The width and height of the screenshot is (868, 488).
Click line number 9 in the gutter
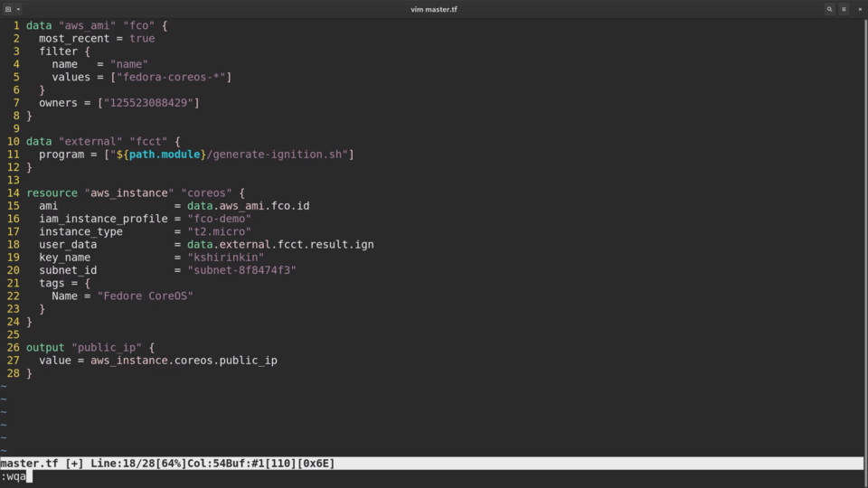click(16, 128)
